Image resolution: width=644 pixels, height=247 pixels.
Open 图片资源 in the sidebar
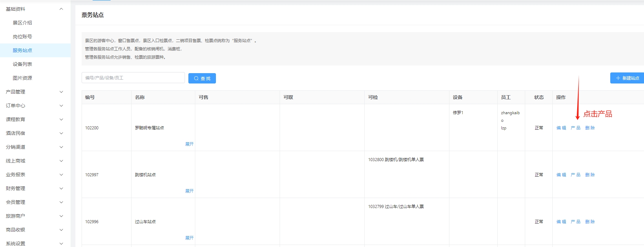22,78
